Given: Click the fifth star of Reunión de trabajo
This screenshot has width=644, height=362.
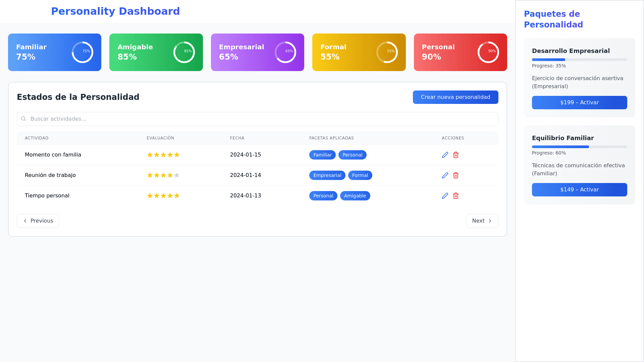Looking at the screenshot, I should pyautogui.click(x=177, y=175).
